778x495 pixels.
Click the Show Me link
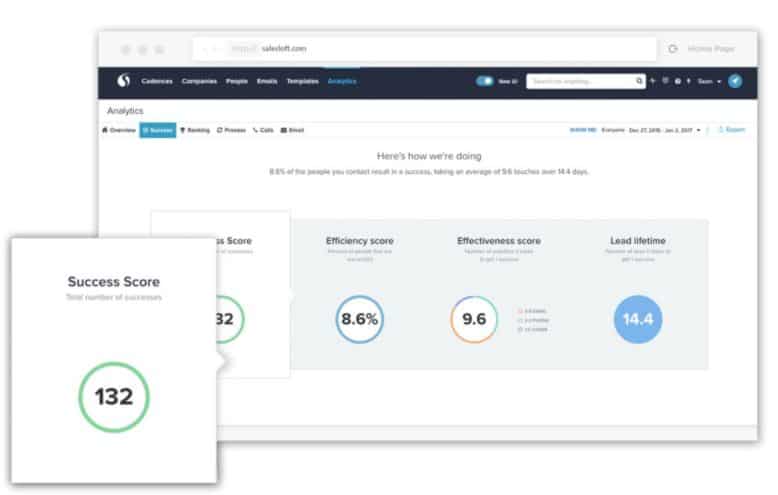(582, 130)
